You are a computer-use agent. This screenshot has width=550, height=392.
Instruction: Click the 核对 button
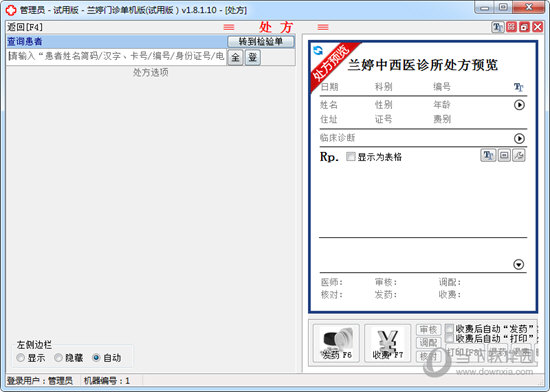[x=428, y=356]
